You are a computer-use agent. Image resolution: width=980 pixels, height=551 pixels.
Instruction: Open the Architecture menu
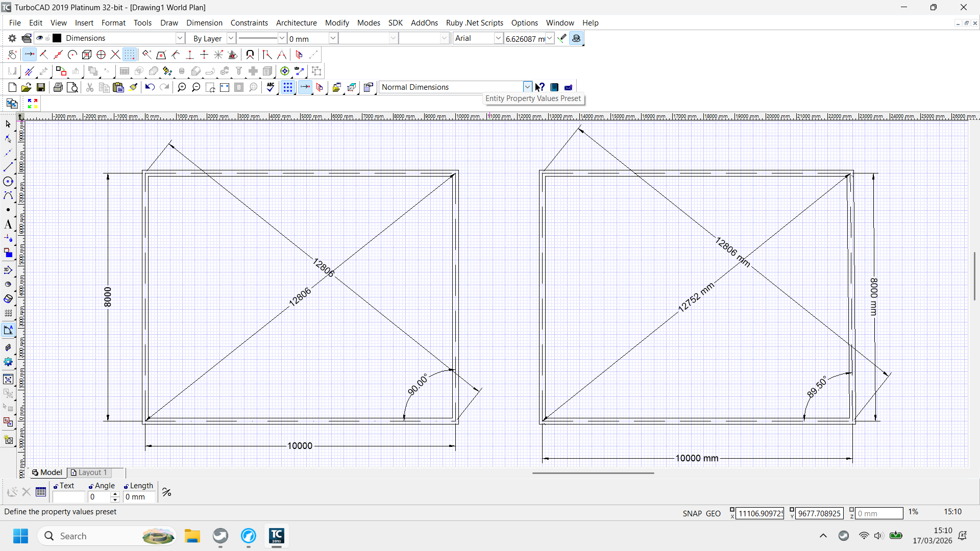[296, 23]
